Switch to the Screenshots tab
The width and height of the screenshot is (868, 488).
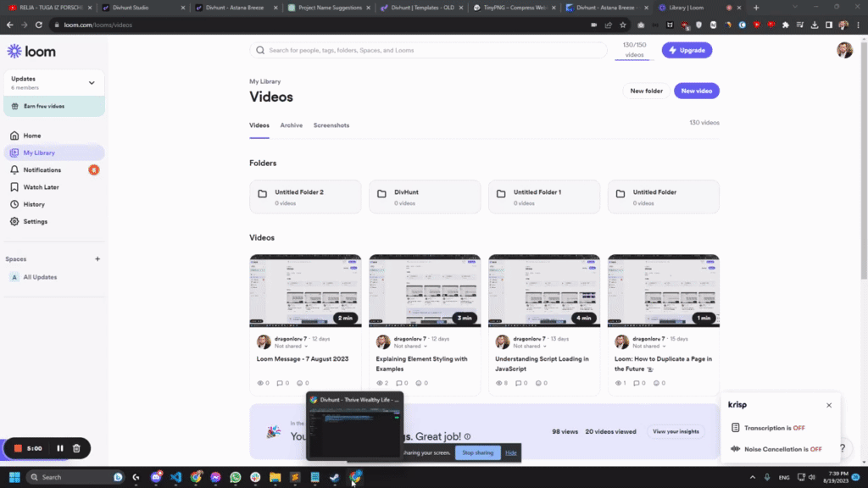tap(331, 125)
